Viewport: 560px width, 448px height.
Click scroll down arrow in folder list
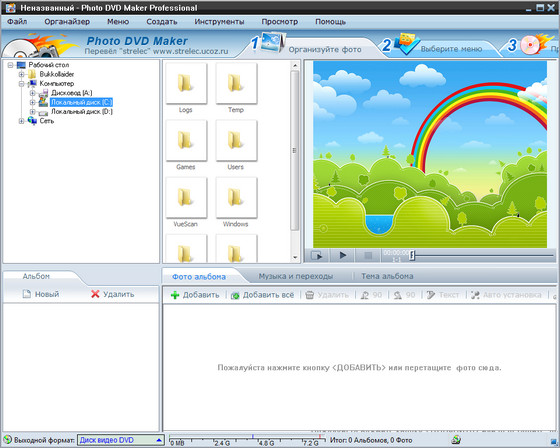[x=295, y=257]
